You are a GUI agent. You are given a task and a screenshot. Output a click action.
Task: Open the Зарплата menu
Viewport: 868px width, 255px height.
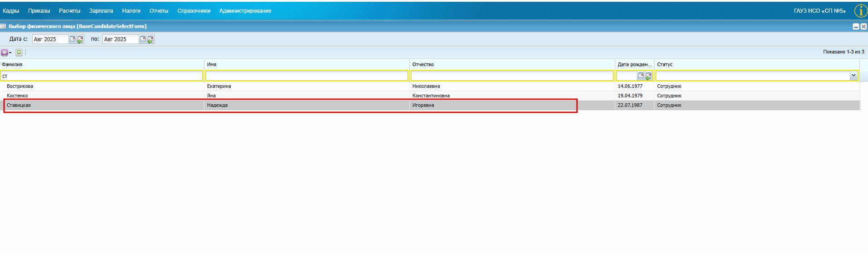click(101, 11)
